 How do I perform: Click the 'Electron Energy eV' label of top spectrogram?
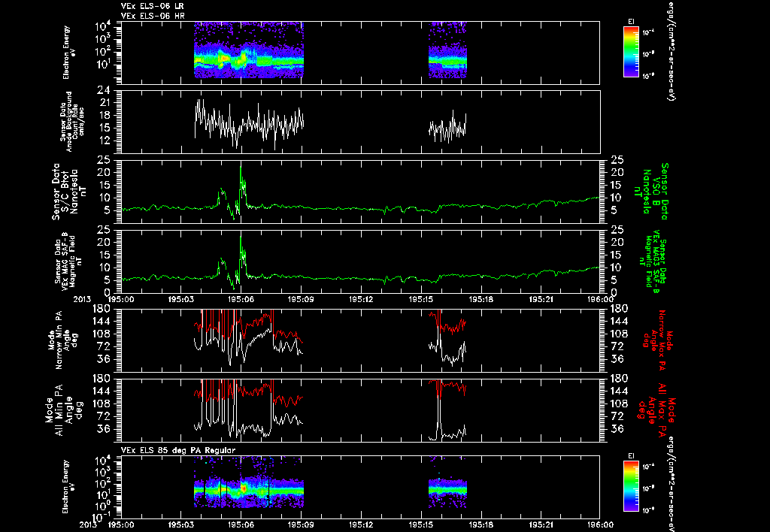point(69,53)
